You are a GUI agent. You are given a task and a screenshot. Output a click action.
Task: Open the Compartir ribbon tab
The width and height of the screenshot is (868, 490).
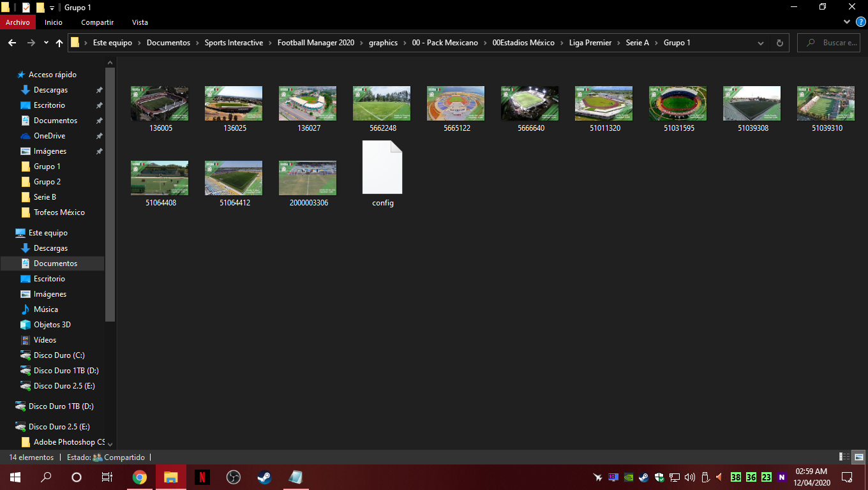97,22
